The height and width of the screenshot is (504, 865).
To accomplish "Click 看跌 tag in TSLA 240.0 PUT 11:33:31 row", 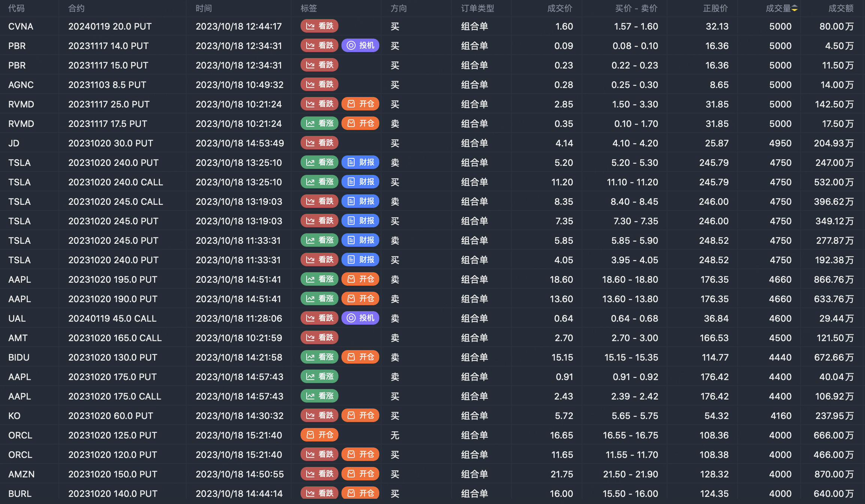I will point(319,259).
